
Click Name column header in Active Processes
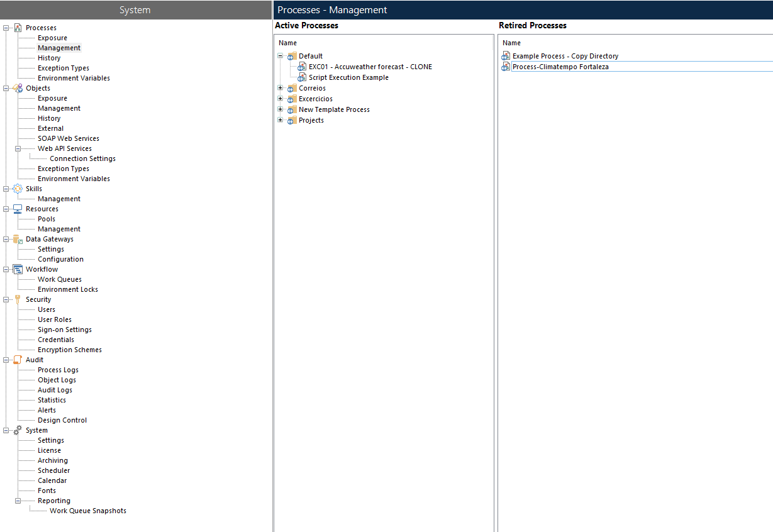tap(287, 43)
